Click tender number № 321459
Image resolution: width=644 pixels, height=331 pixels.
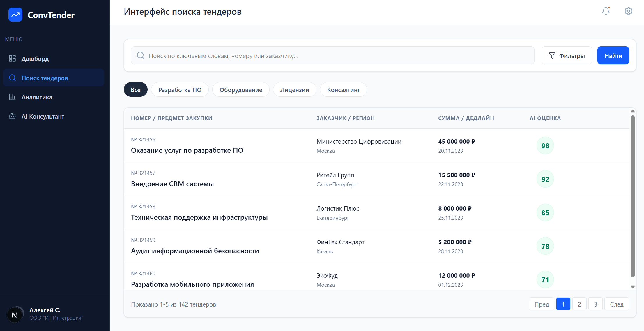[x=143, y=240]
